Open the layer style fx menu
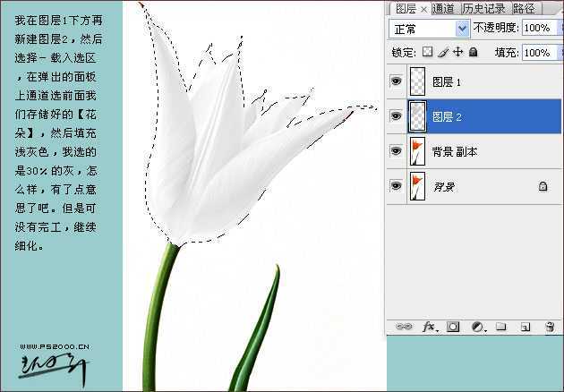Viewport: 564px width, 392px height. pyautogui.click(x=430, y=327)
